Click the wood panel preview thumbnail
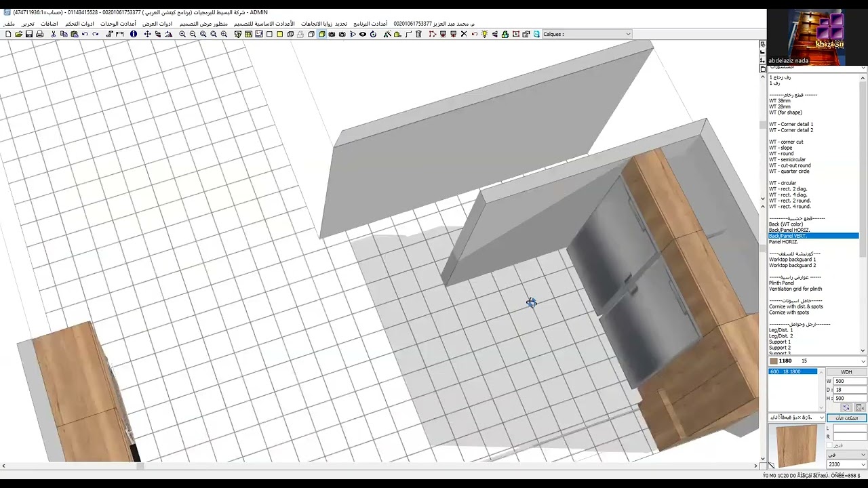This screenshot has height=488, width=868. click(x=797, y=446)
